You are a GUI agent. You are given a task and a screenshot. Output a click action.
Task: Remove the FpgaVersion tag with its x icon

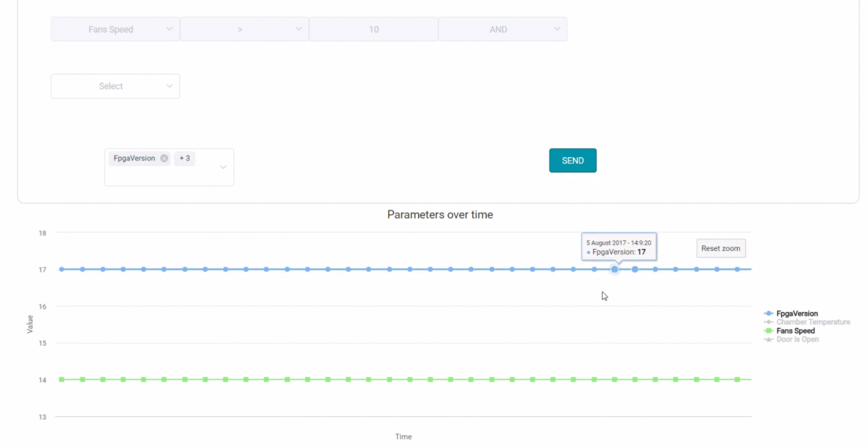[164, 159]
